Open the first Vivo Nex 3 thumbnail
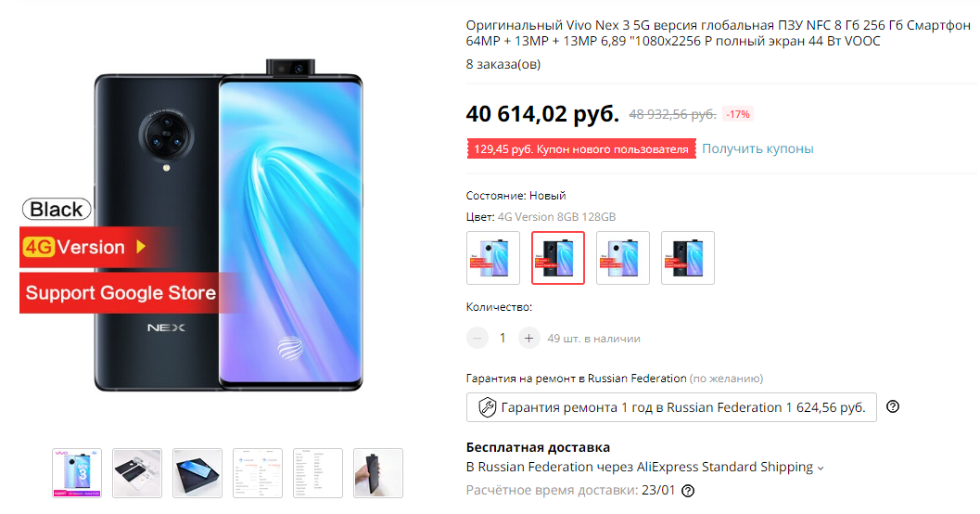 [x=77, y=473]
